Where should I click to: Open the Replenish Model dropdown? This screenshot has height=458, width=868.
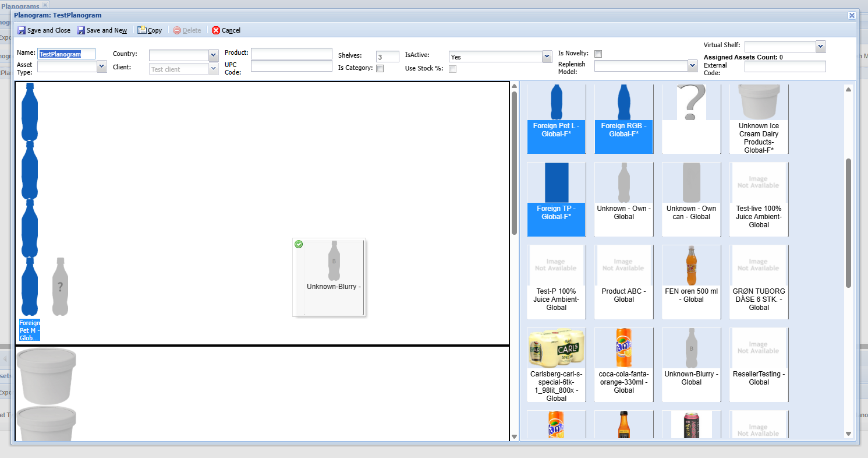[692, 66]
